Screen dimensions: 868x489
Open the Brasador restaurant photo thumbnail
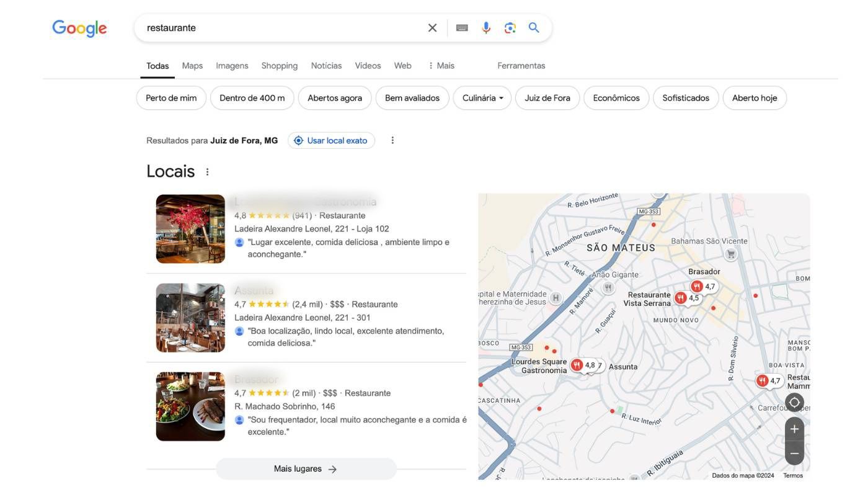coord(190,406)
